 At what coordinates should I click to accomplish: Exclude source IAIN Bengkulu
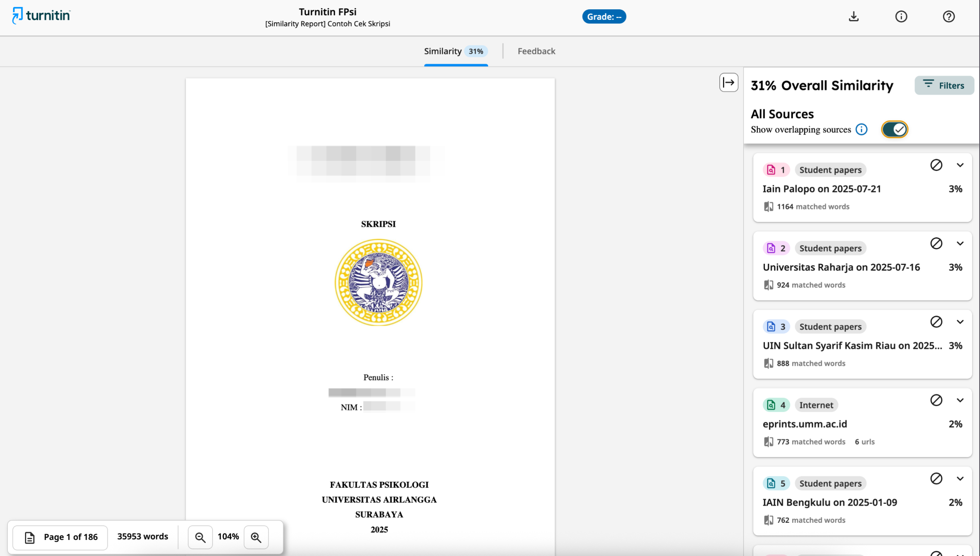click(x=936, y=478)
